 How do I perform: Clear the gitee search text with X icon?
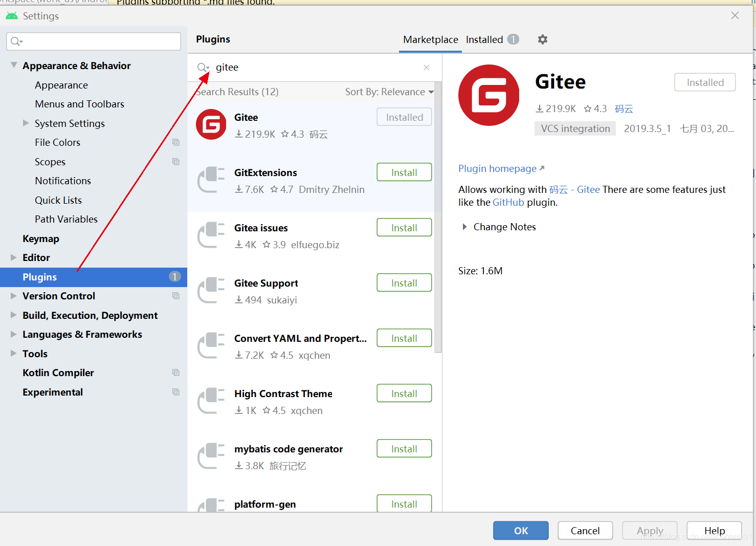coord(427,68)
